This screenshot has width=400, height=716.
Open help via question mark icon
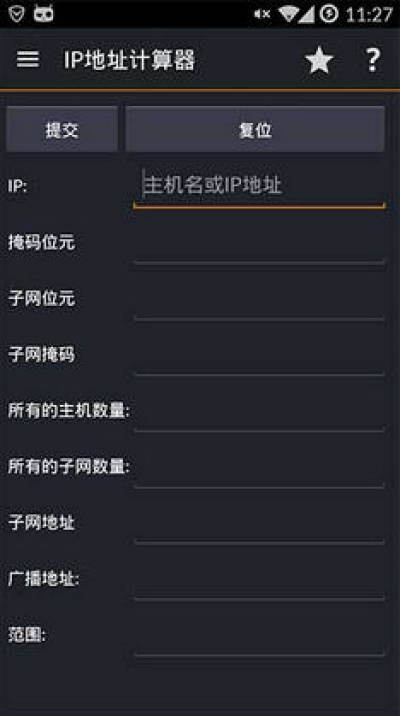click(x=373, y=60)
